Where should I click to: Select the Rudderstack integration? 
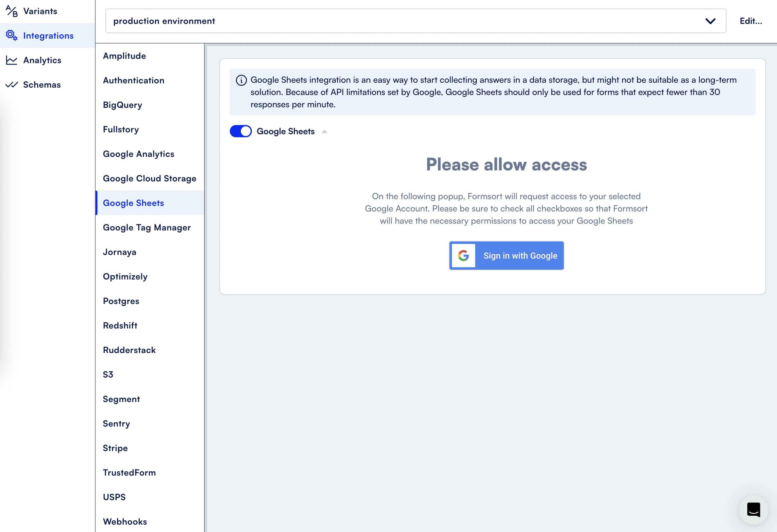[x=150, y=350]
